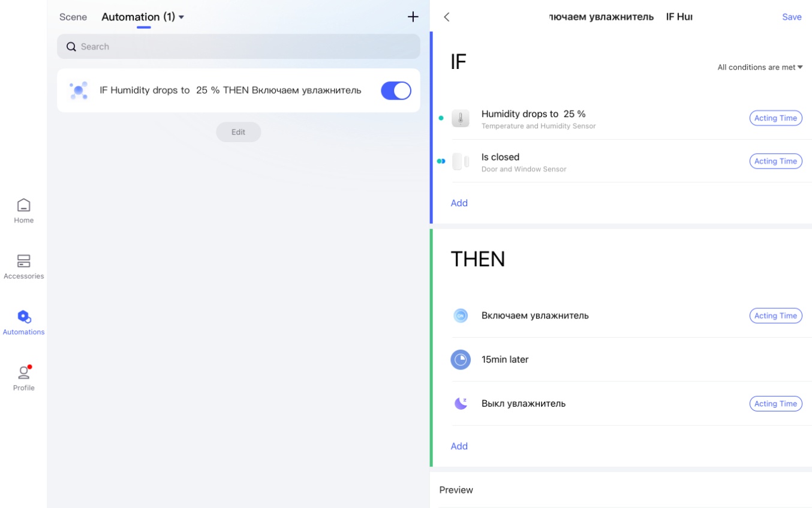The width and height of the screenshot is (812, 508).
Task: Click the Temperature and Humidity Sensor icon
Action: pos(461,118)
